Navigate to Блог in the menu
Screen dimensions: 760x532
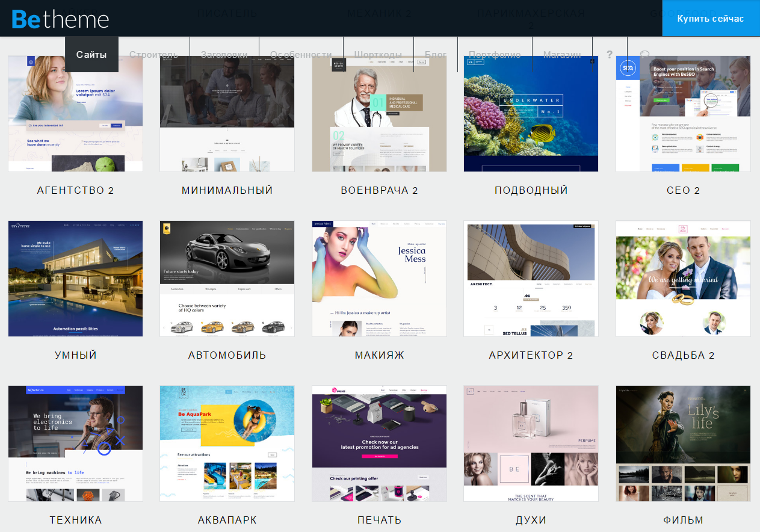tap(436, 55)
